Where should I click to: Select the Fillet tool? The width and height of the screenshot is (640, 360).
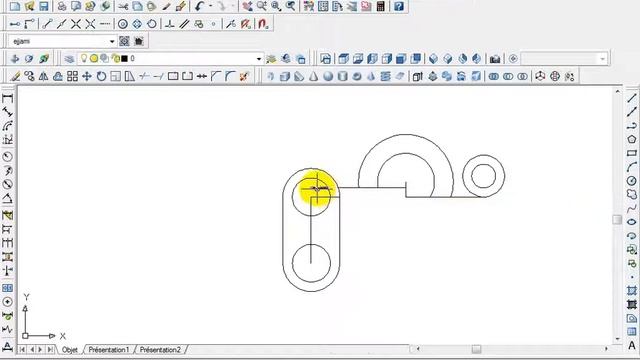[x=230, y=76]
